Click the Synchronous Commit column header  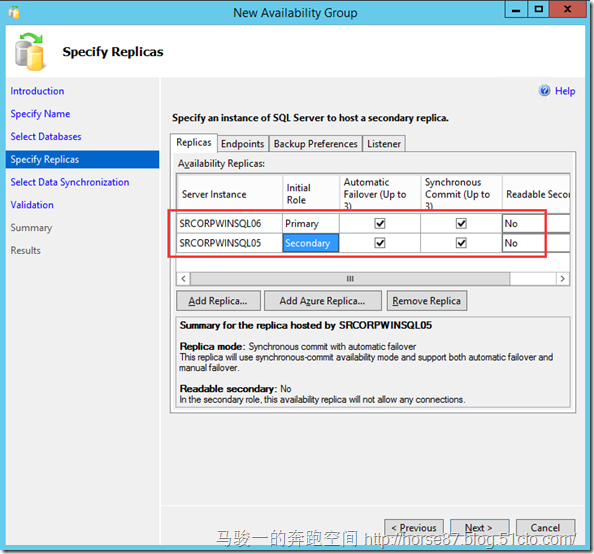point(461,194)
